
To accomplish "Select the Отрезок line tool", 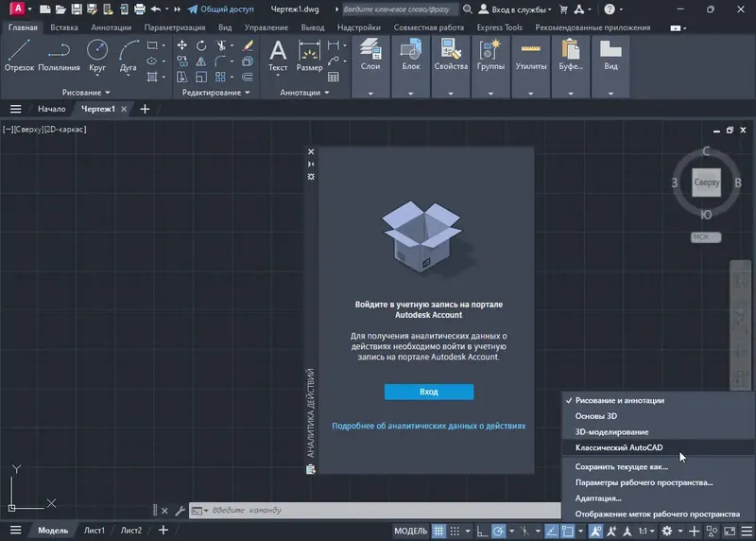I will pyautogui.click(x=19, y=57).
